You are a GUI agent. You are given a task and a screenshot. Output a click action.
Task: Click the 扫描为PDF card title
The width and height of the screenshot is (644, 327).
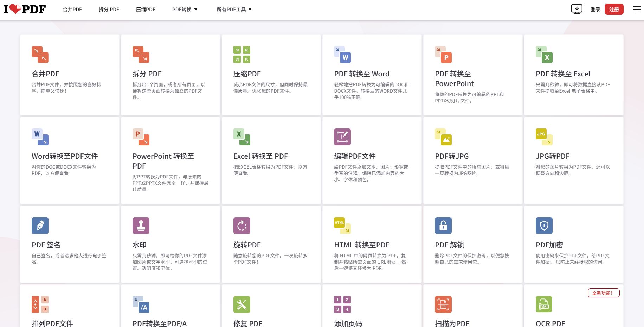(x=452, y=323)
